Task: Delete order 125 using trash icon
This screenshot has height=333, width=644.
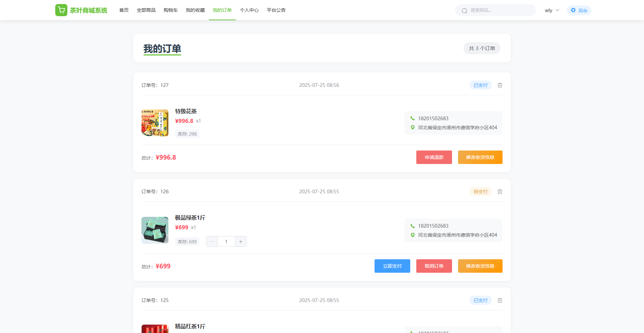Action: [500, 300]
